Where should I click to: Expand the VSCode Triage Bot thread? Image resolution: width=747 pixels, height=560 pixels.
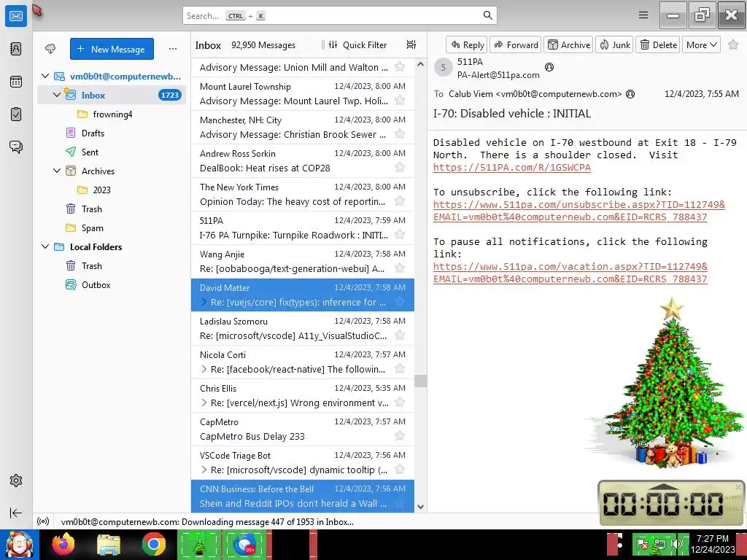pyautogui.click(x=204, y=470)
